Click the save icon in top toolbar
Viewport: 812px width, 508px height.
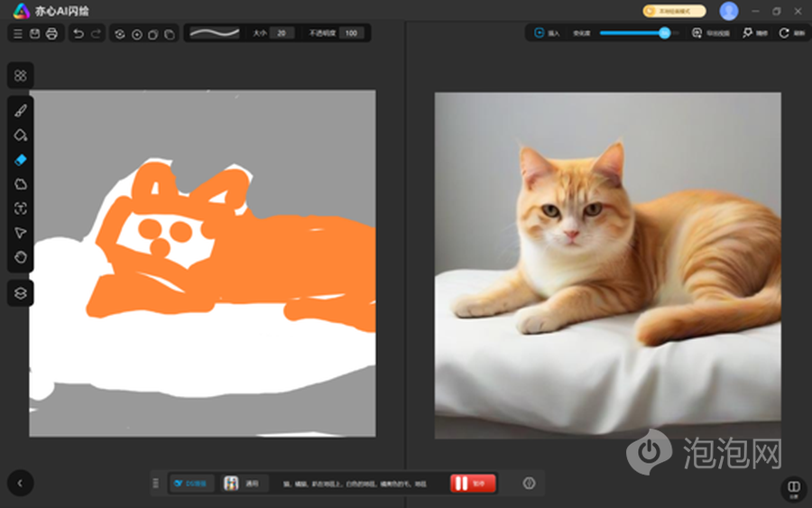pos(34,33)
